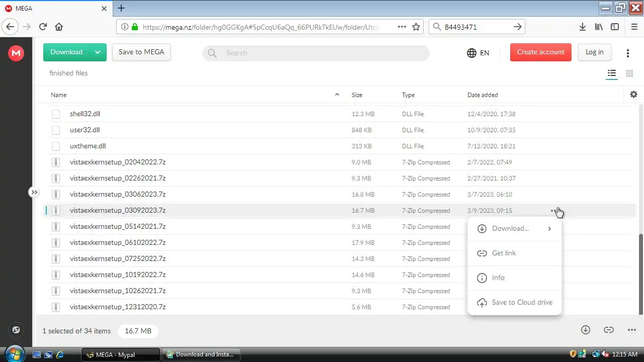The height and width of the screenshot is (362, 644).
Task: Click the file icon of shell32.dll
Action: 56,114
